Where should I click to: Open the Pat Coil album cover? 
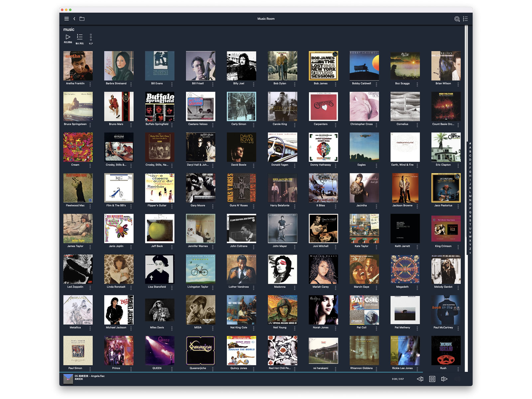point(364,310)
